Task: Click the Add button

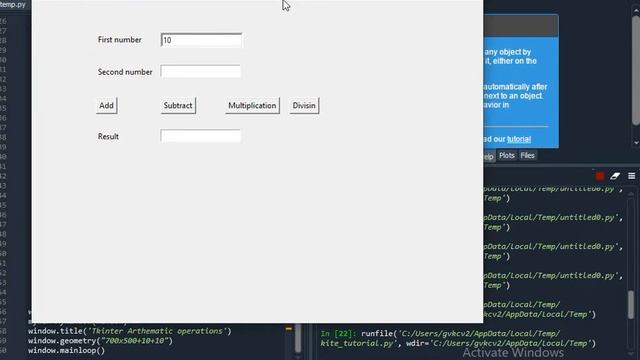Action: (x=107, y=105)
